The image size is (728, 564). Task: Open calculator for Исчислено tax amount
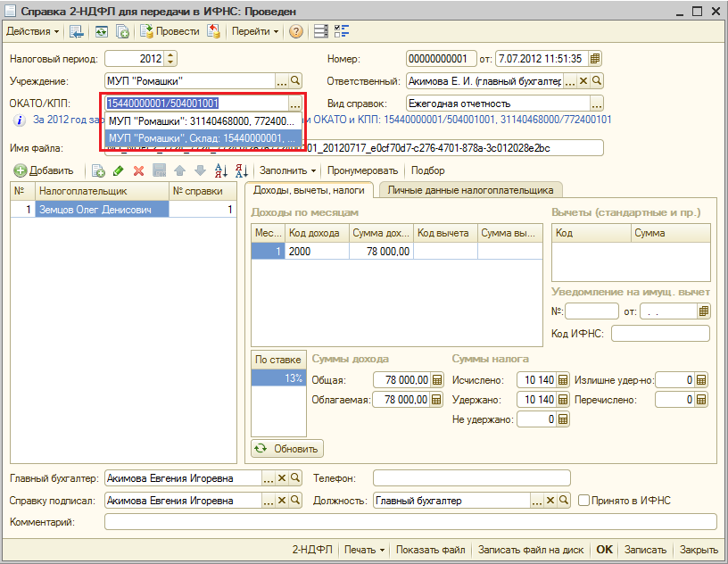tap(564, 380)
